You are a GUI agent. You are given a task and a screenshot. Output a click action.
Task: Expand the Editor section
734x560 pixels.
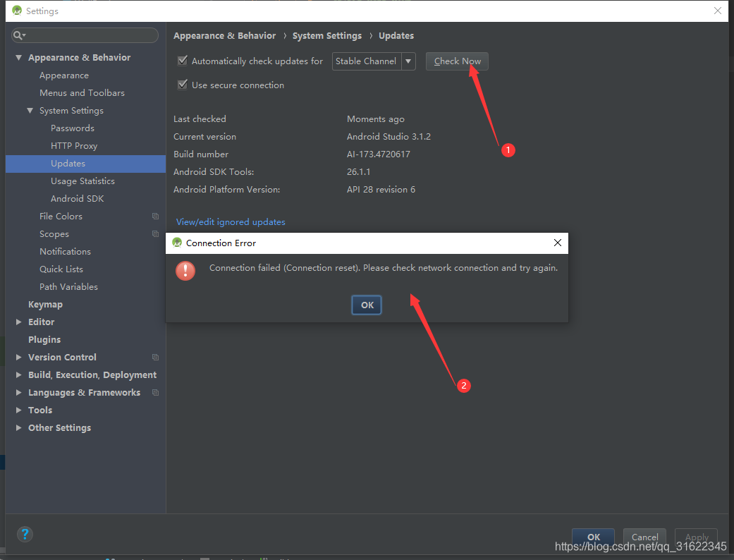19,322
